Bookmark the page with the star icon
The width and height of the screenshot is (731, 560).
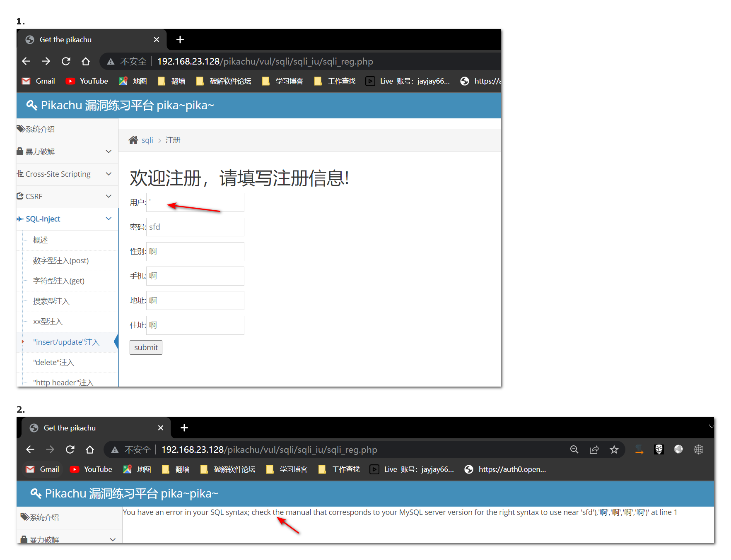(614, 449)
